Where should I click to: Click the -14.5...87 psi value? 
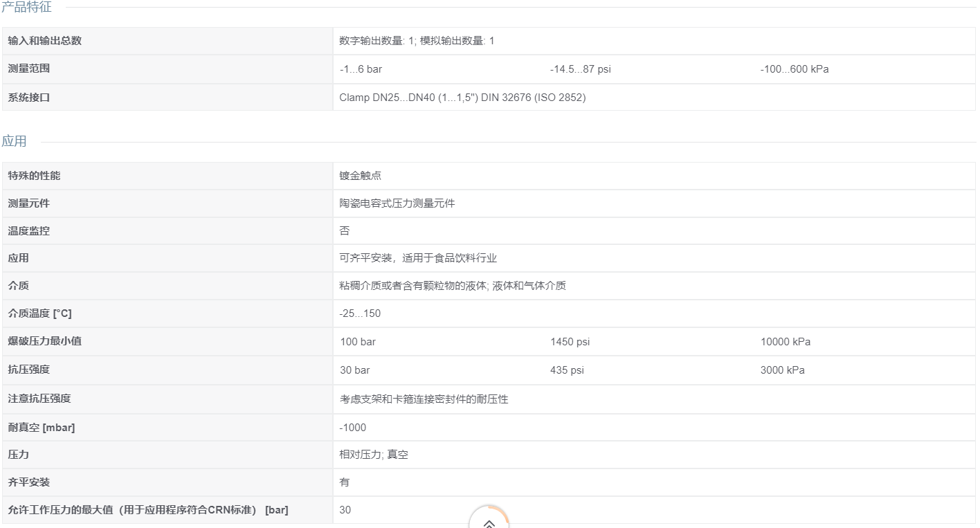point(581,69)
